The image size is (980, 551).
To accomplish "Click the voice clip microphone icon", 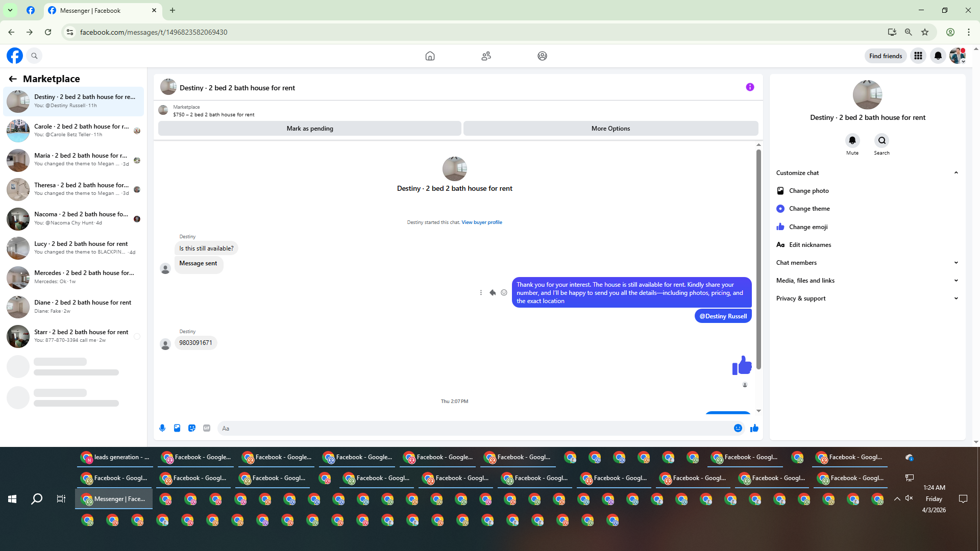I will coord(162,428).
